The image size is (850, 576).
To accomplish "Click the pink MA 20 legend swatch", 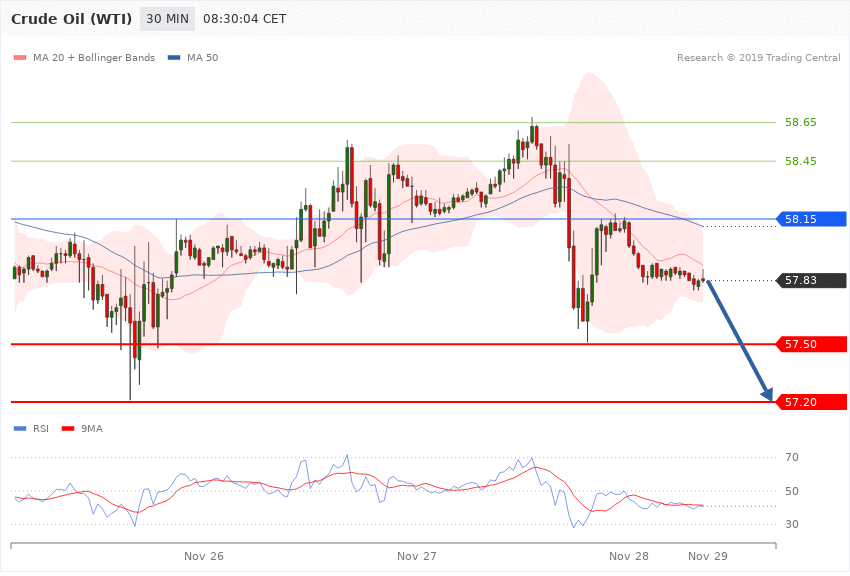I will pos(20,57).
